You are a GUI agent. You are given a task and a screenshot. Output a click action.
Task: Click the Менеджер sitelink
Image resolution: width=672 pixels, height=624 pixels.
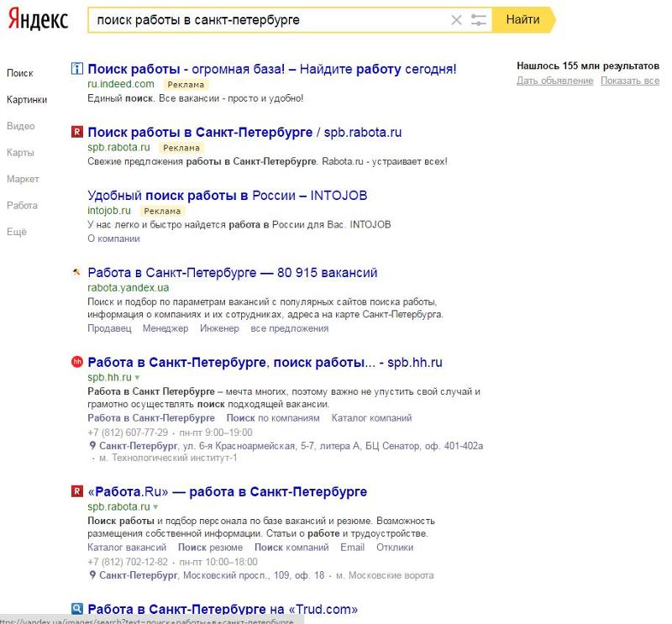[165, 328]
